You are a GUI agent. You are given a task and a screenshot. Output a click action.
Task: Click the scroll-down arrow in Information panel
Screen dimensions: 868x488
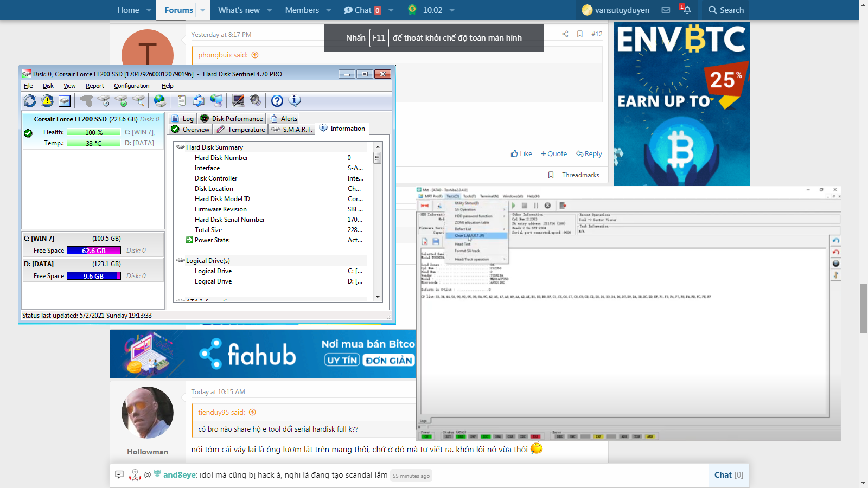378,297
